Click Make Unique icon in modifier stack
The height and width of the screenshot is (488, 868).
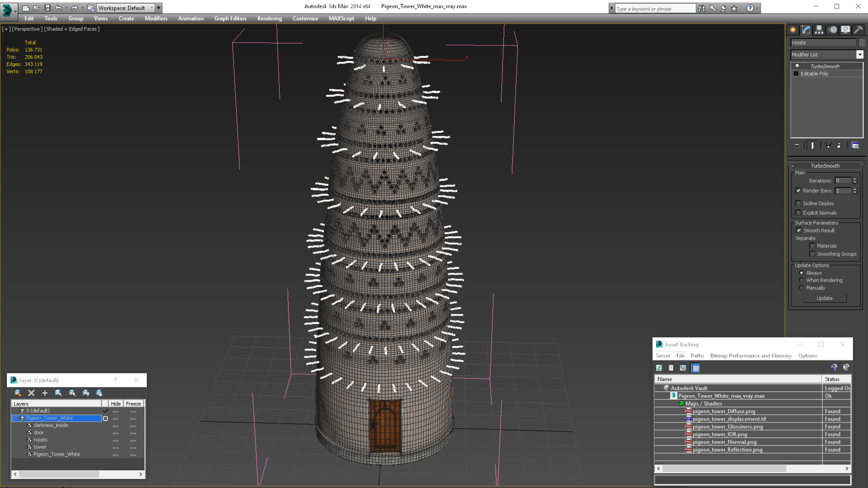[x=828, y=145]
